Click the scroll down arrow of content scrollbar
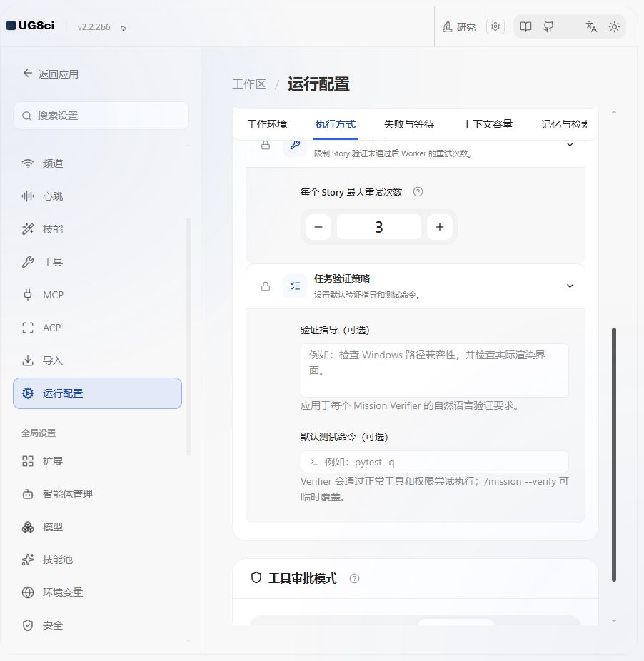 [x=614, y=621]
